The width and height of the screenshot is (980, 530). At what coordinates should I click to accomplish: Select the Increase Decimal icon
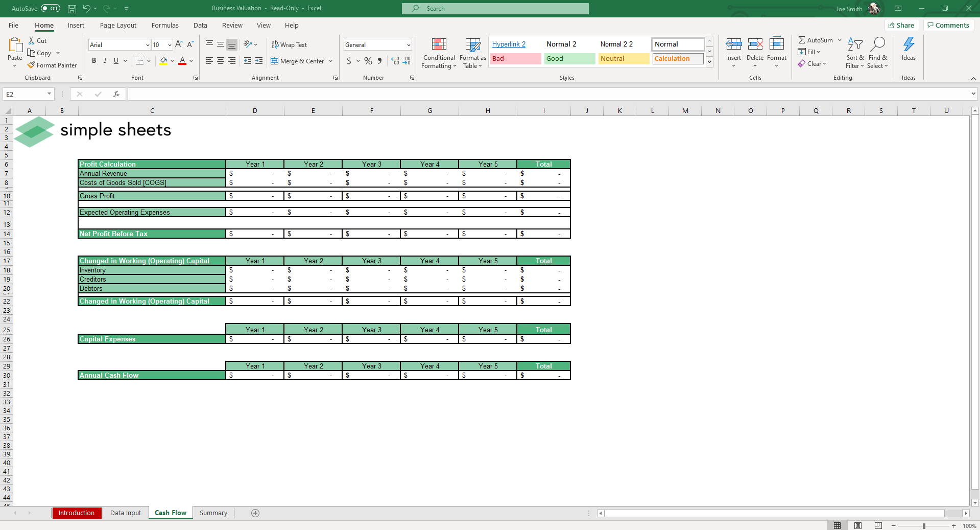tap(395, 61)
